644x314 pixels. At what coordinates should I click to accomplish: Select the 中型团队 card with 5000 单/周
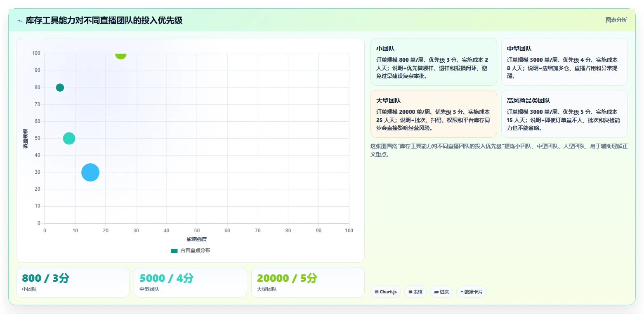pos(564,62)
